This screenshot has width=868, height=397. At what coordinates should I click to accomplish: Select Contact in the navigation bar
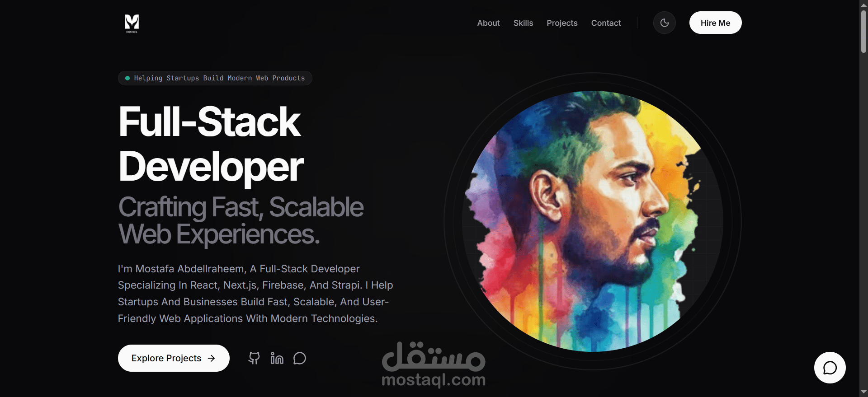606,23
